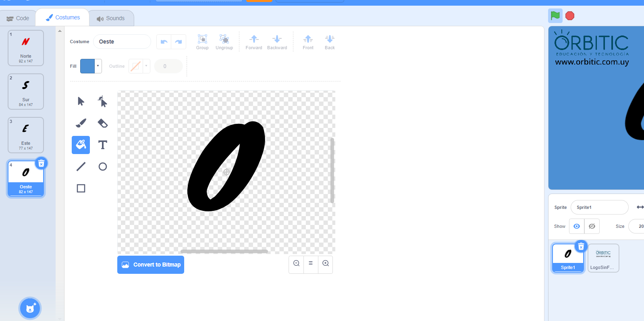Send selection to Back

[330, 42]
